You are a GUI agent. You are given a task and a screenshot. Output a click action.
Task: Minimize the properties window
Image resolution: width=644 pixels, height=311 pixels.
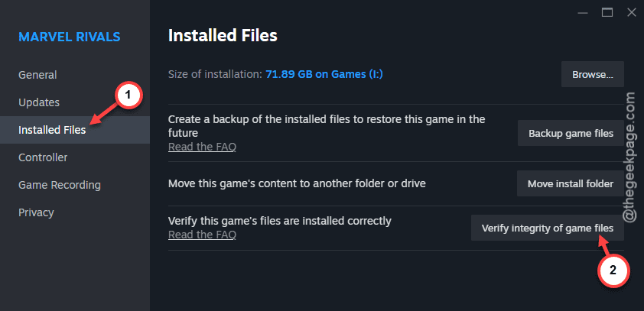[584, 13]
